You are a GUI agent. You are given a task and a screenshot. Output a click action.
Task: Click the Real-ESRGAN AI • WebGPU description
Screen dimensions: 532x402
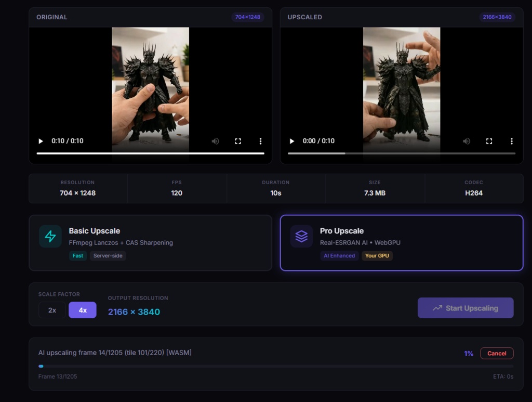(x=360, y=242)
